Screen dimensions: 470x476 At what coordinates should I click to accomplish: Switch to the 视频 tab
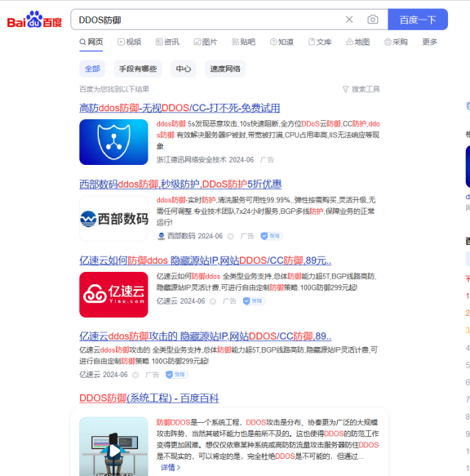tap(130, 42)
